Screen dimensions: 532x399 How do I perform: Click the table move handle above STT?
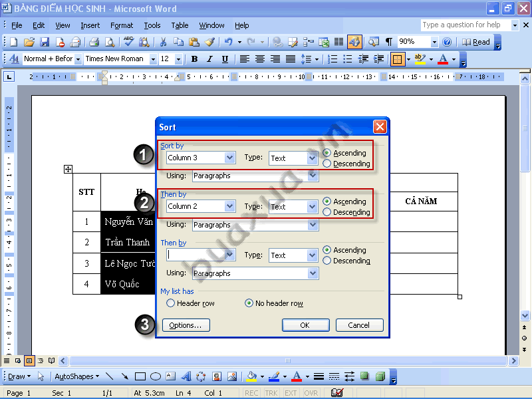(68, 169)
